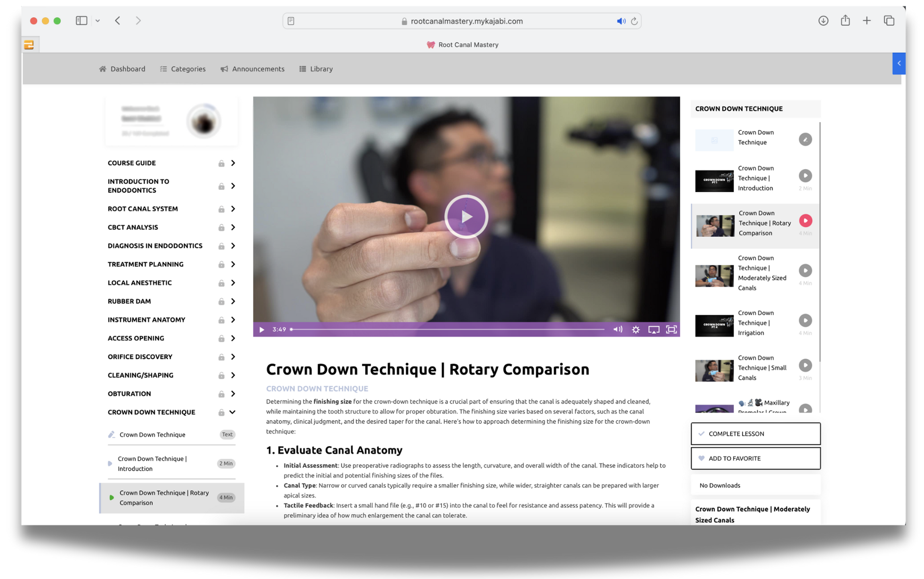Click the video progress bar
This screenshot has width=924, height=579.
tap(448, 329)
